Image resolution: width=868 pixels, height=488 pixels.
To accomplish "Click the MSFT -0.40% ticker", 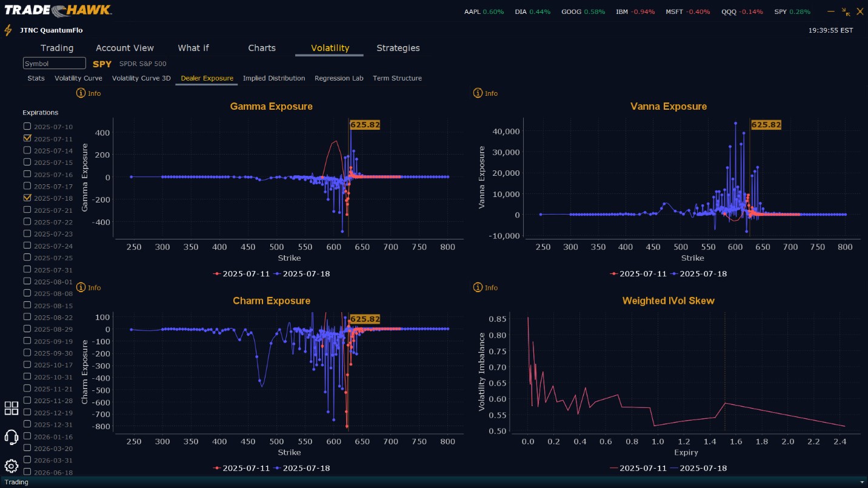I will pos(688,12).
